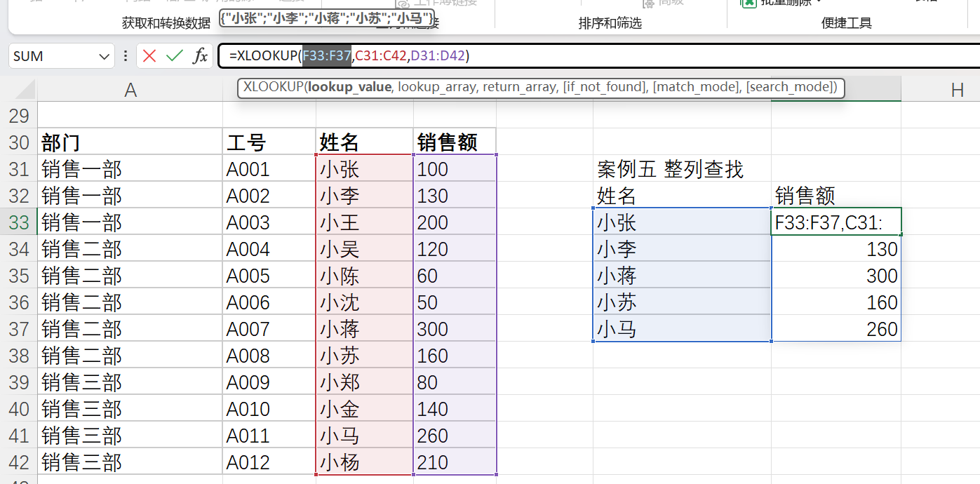Click row header 35

(x=19, y=275)
